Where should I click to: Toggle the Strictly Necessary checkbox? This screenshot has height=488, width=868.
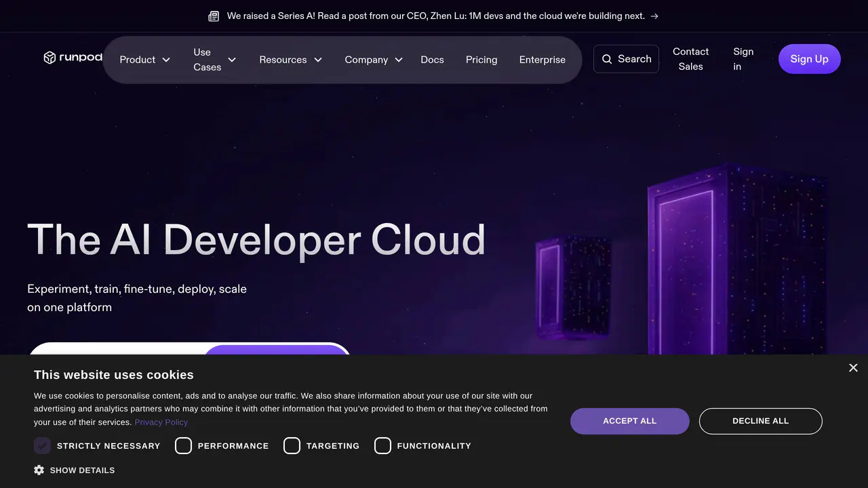pos(42,445)
